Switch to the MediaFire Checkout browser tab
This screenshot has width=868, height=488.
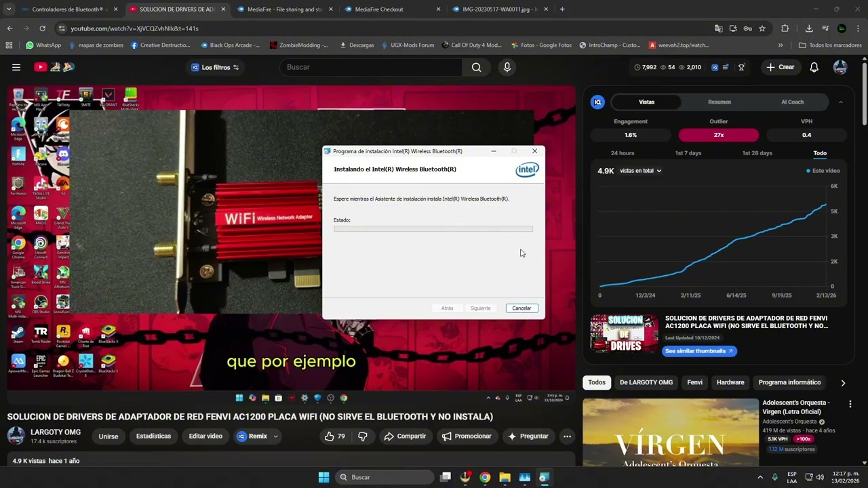pyautogui.click(x=392, y=9)
